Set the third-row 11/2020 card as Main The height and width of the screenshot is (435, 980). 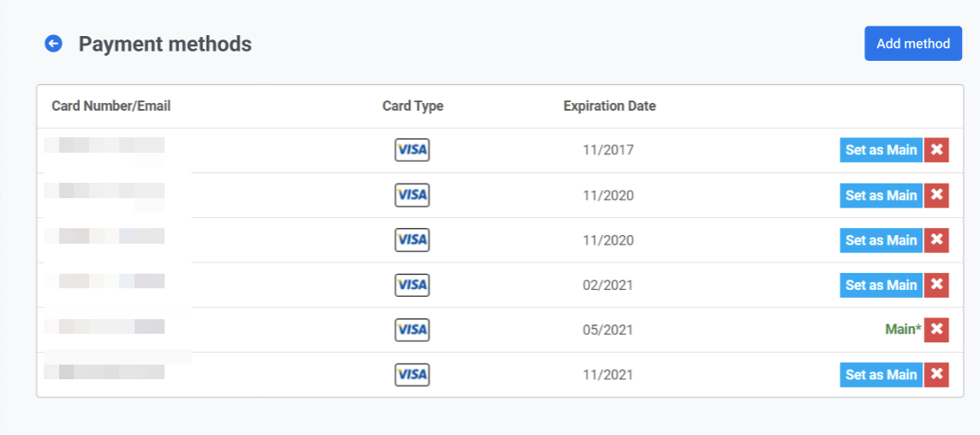click(x=881, y=240)
